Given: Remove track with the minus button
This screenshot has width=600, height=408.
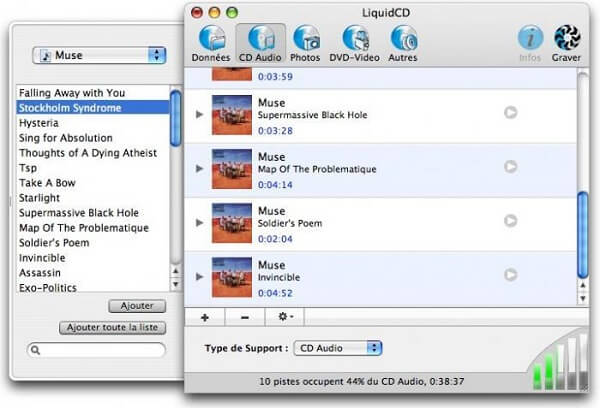Looking at the screenshot, I should pos(245,317).
